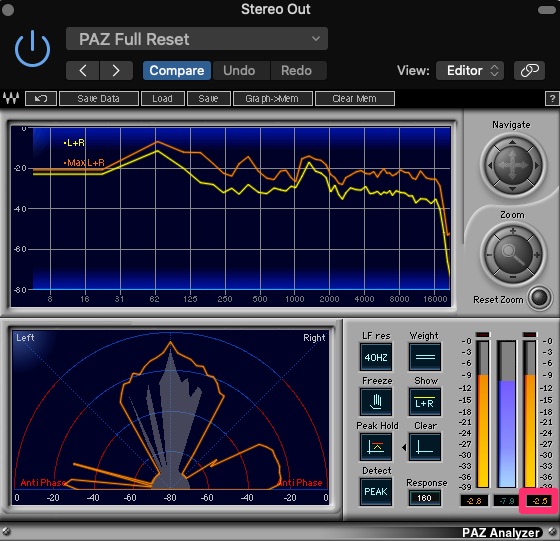The image size is (560, 541).
Task: Change the LF res 40HZ setting
Action: pos(376,357)
